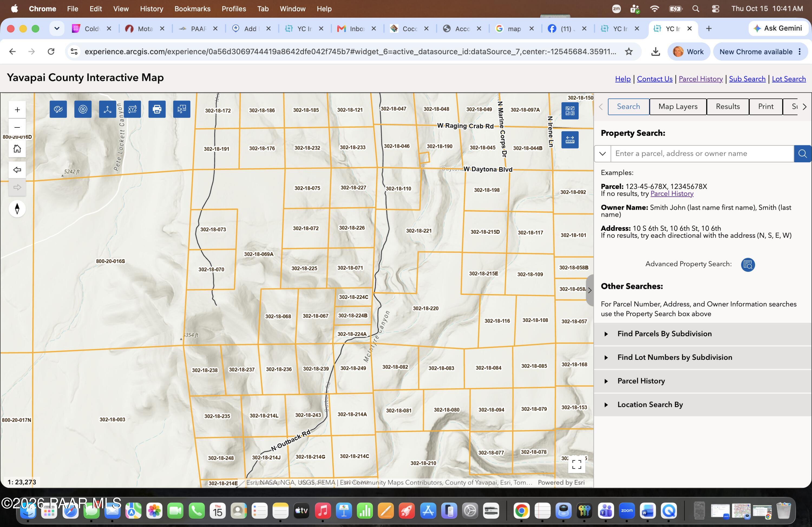Click the Ask Gemini button
The image size is (812, 527).
tap(778, 28)
